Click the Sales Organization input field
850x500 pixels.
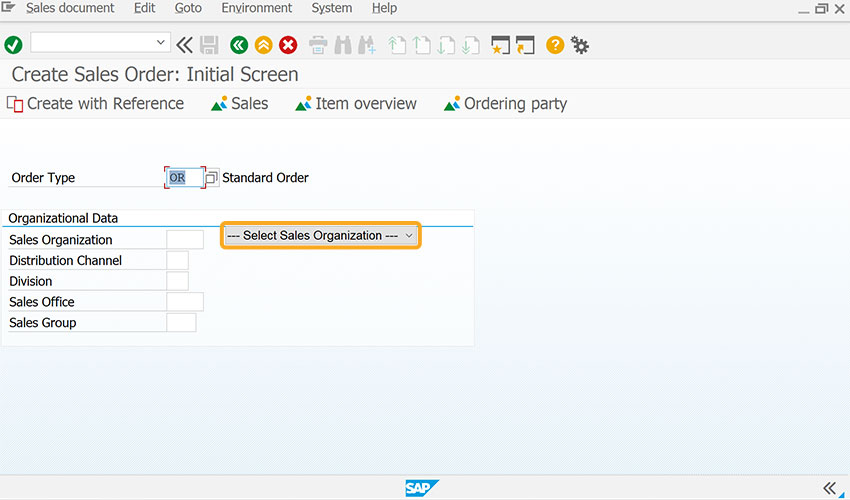(x=185, y=239)
